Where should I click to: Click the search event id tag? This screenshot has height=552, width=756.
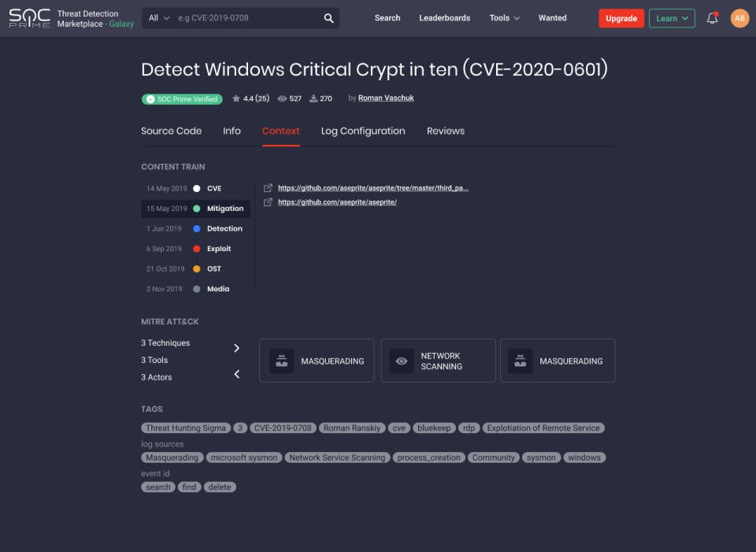tap(158, 487)
